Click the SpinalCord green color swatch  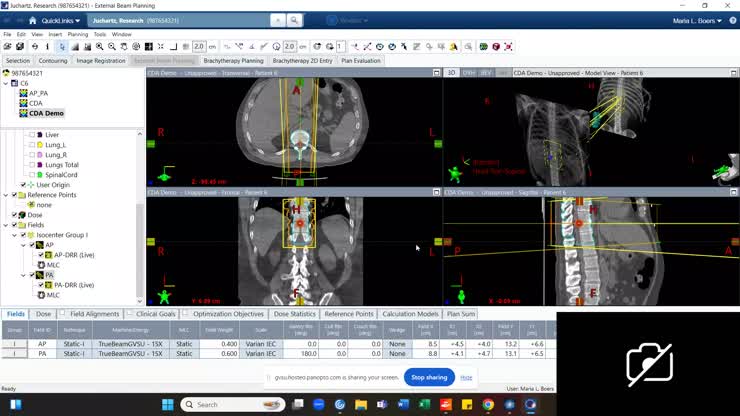coord(40,175)
